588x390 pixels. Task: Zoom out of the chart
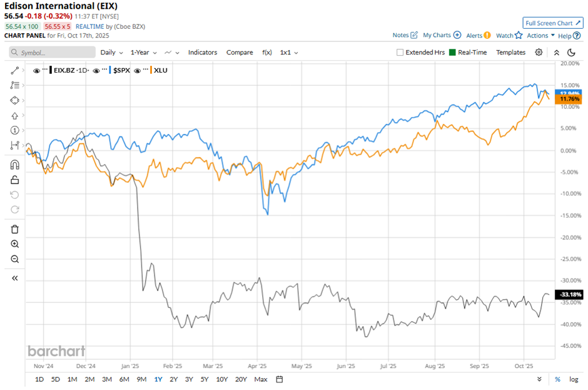(14, 259)
